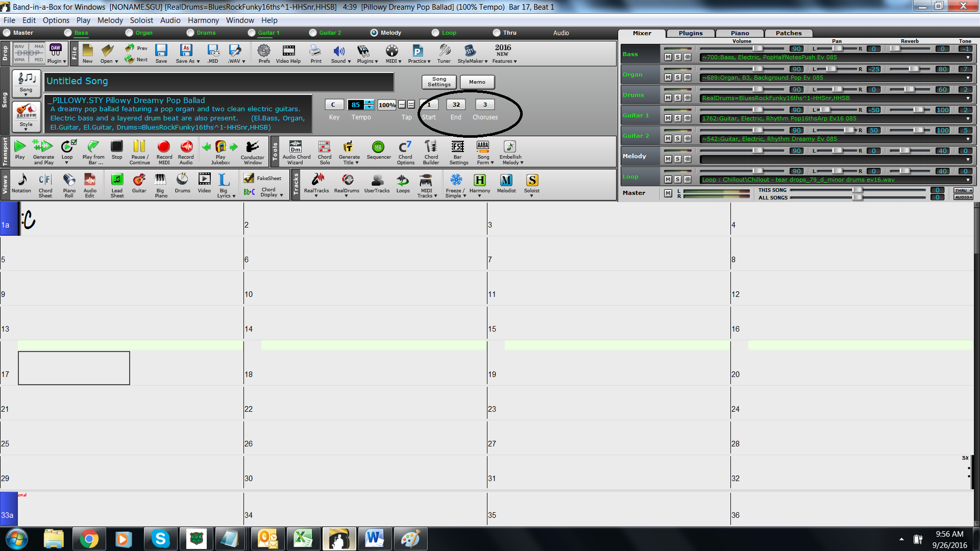This screenshot has width=980, height=551.
Task: Expand the Organ instrument dropdown
Action: pyautogui.click(x=968, y=78)
